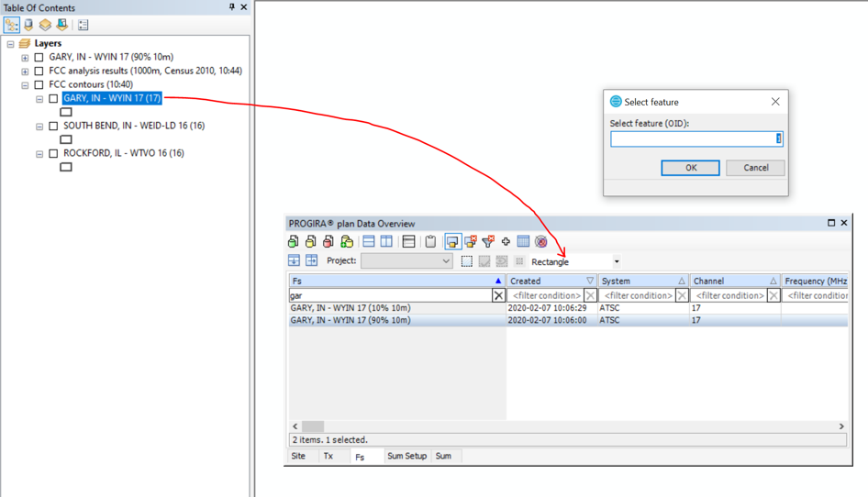Clear filters with funnel red X icon
The height and width of the screenshot is (497, 868).
pos(488,241)
